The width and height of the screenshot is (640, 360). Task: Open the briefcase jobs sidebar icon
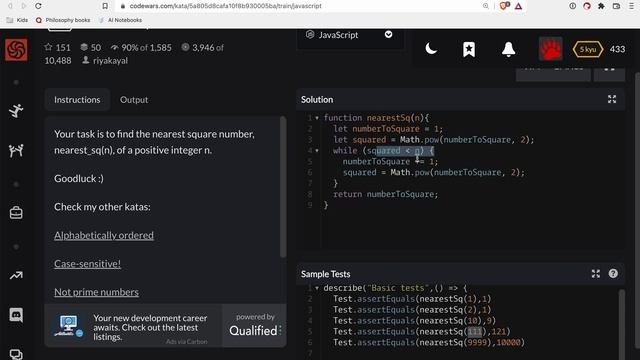pos(16,213)
